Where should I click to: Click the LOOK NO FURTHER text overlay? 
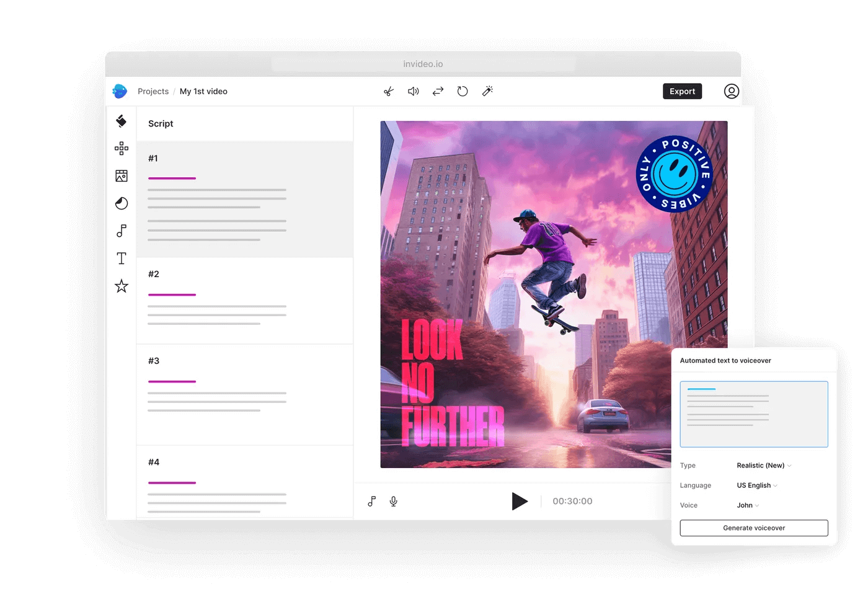point(452,383)
